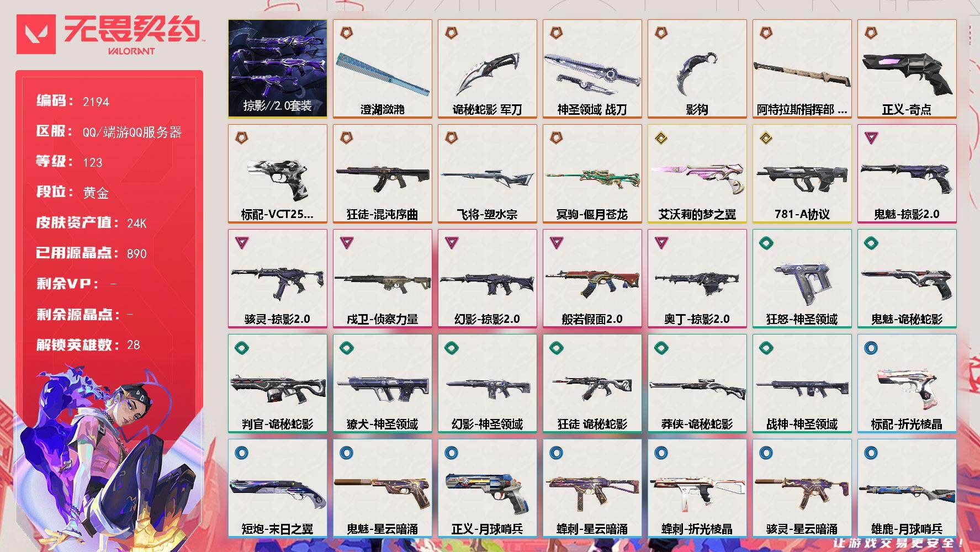The width and height of the screenshot is (980, 552).
Task: Open the 艾沃莉的梦之翼 skin card
Action: click(697, 173)
